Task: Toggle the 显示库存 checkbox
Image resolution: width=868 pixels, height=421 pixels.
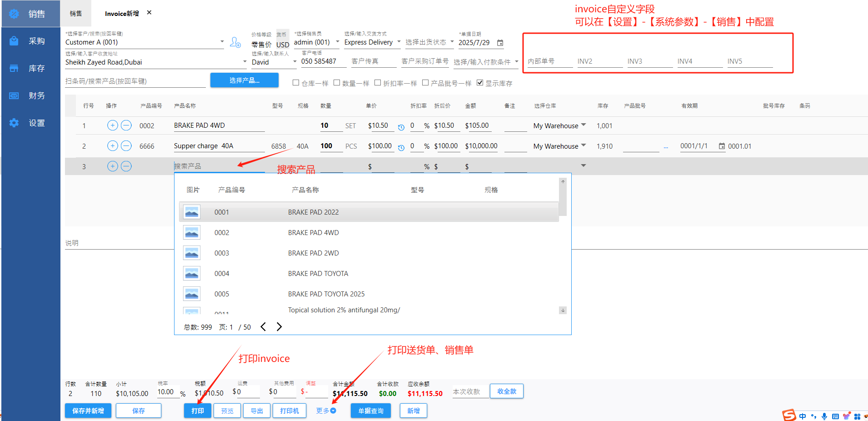Action: (x=480, y=83)
